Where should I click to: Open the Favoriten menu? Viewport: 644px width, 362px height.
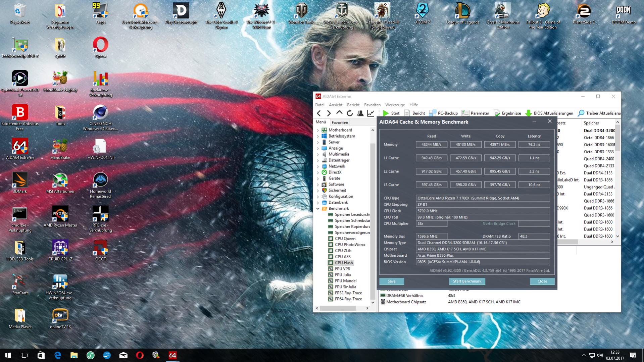pyautogui.click(x=372, y=105)
